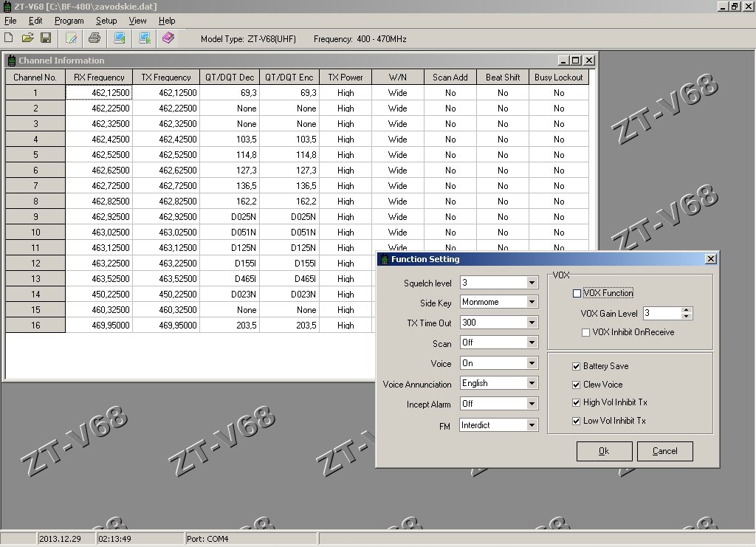The width and height of the screenshot is (756, 547).
Task: Toggle the VOX Inhibit OnReceive checkbox
Action: (586, 333)
